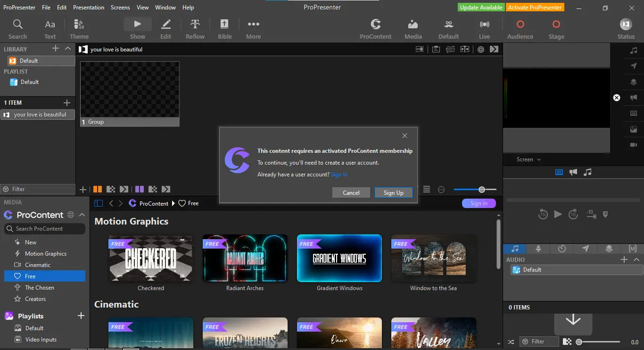Open the Theme toolbar icon
The height and width of the screenshot is (350, 644).
79,29
